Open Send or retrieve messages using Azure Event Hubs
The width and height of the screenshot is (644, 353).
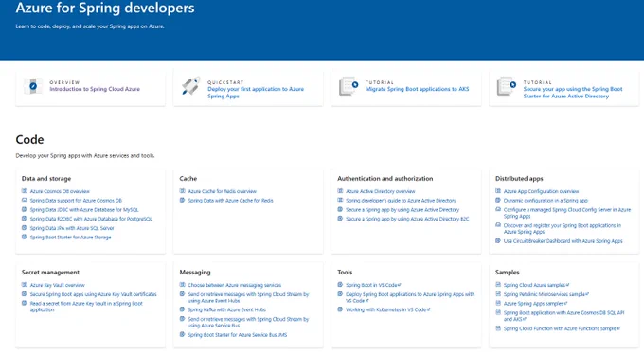pos(248,297)
